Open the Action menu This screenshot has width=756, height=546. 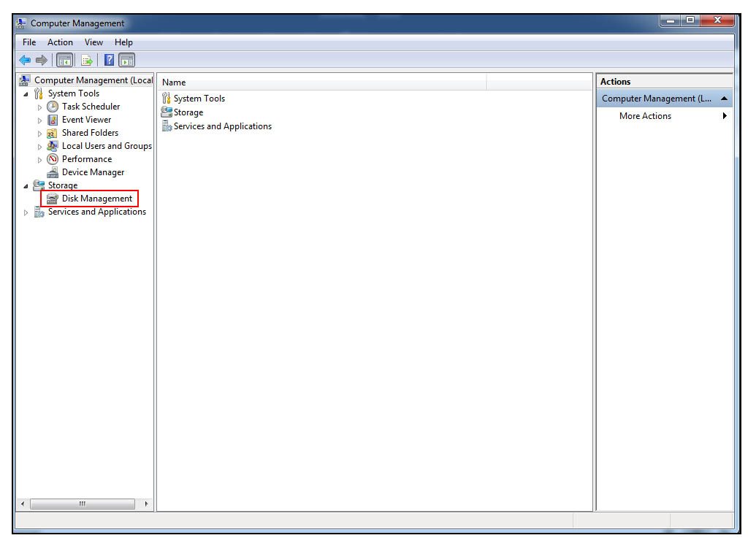coord(60,42)
